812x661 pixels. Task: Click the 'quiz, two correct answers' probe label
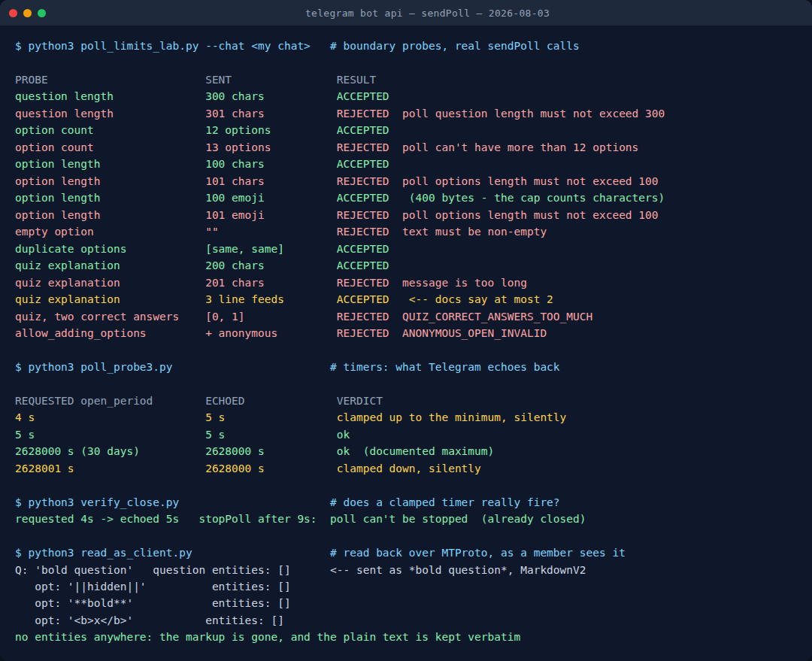[97, 317]
